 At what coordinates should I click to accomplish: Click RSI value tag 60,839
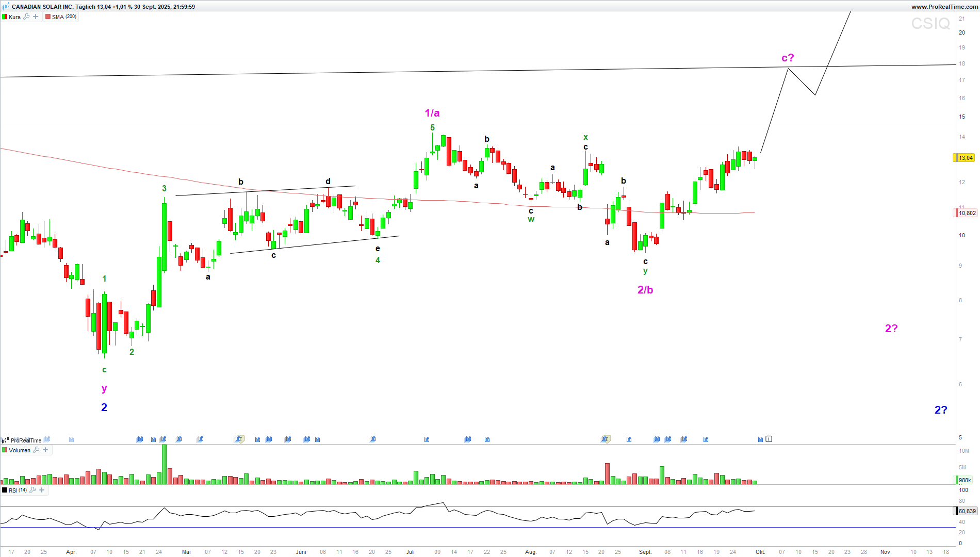click(967, 511)
